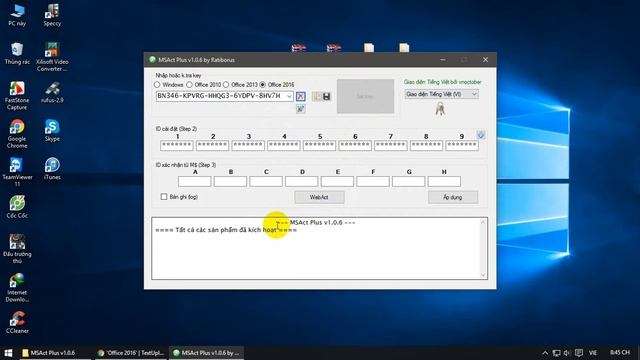The height and width of the screenshot is (360, 640).
Task: Click Step 3 confirmation ID field D
Action: click(x=302, y=181)
